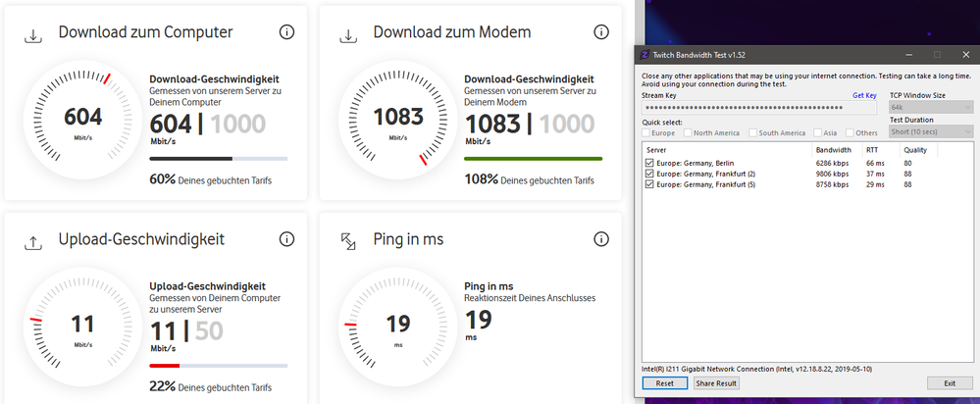Toggle the Others quick select checkbox
The height and width of the screenshot is (404, 980).
tap(850, 133)
